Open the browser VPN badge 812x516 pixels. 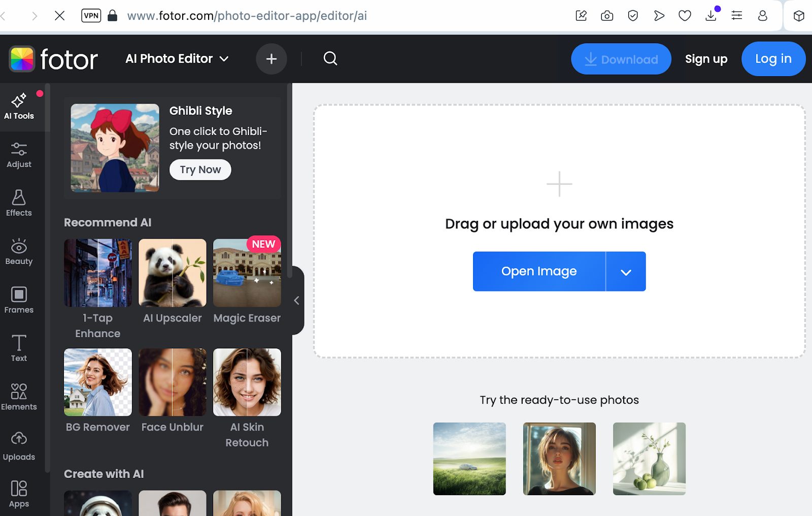pyautogui.click(x=91, y=16)
